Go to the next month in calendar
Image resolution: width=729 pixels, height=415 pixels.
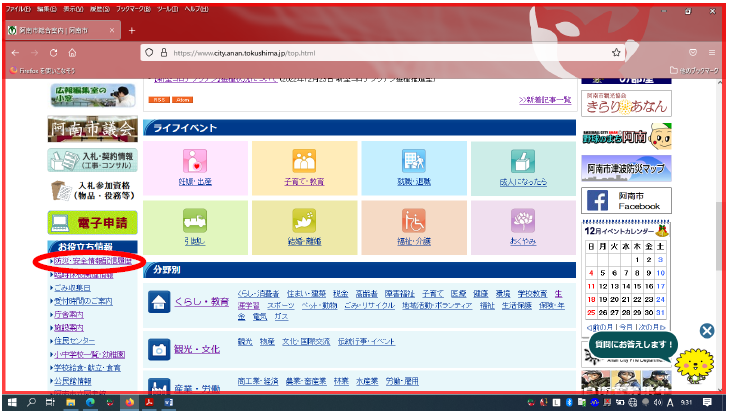point(652,327)
